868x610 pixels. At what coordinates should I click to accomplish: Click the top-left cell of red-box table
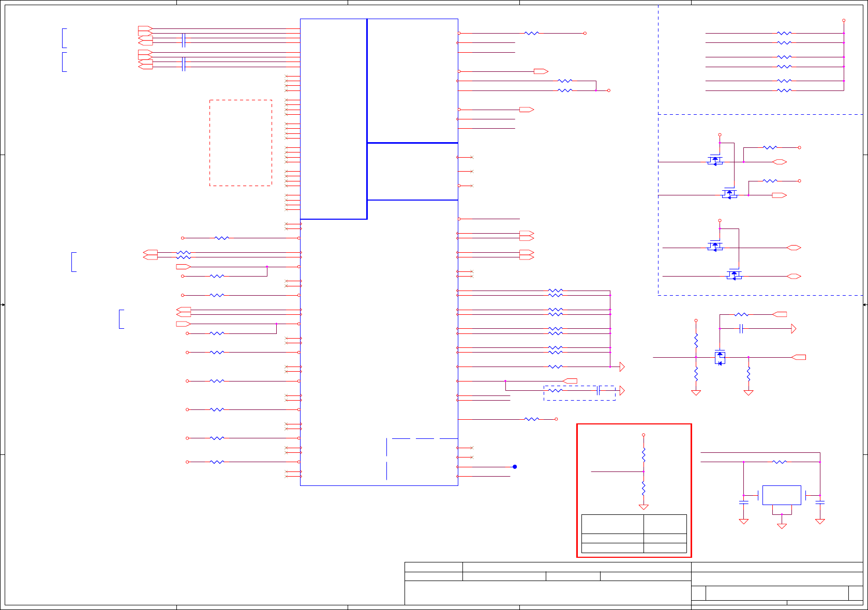point(612,524)
